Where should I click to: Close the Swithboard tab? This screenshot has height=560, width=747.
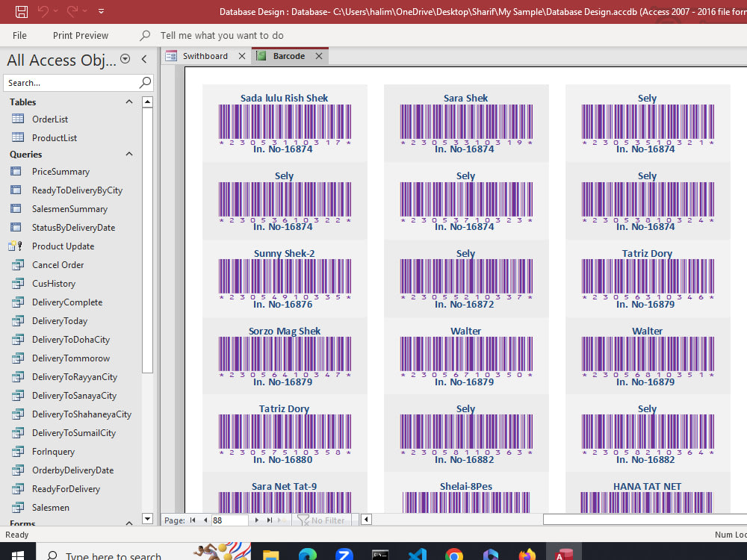click(x=242, y=56)
